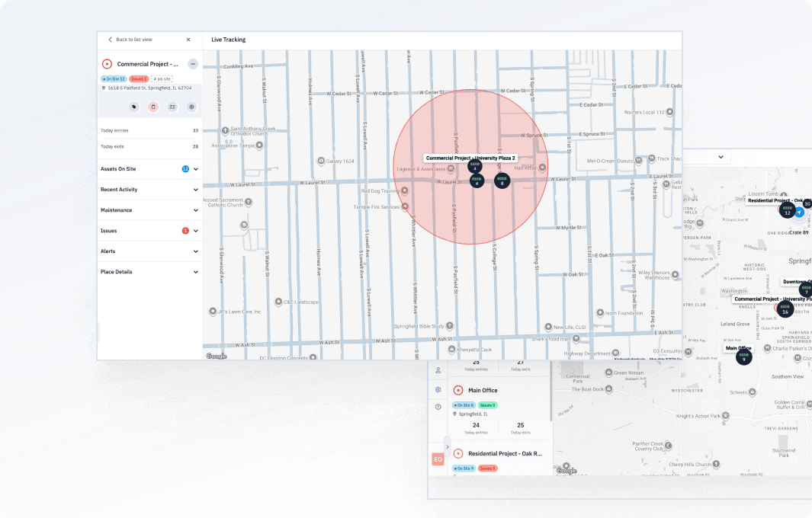This screenshot has height=518, width=812.
Task: Click the Today exits row
Action: pyautogui.click(x=149, y=146)
